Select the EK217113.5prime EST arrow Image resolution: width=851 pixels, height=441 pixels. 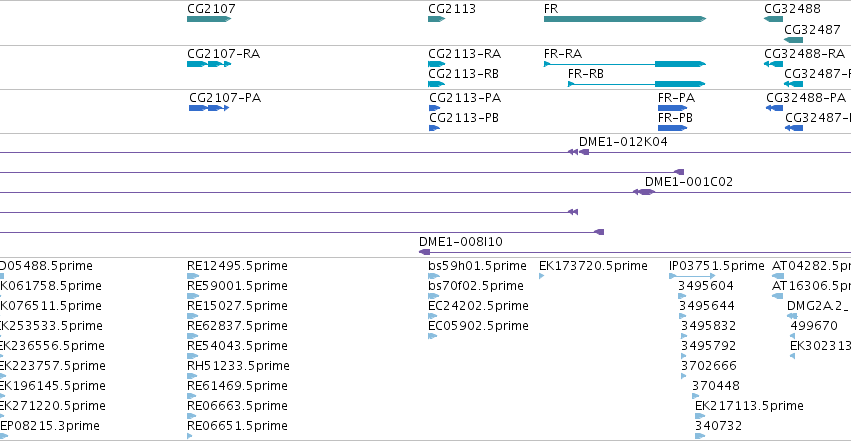click(x=700, y=417)
